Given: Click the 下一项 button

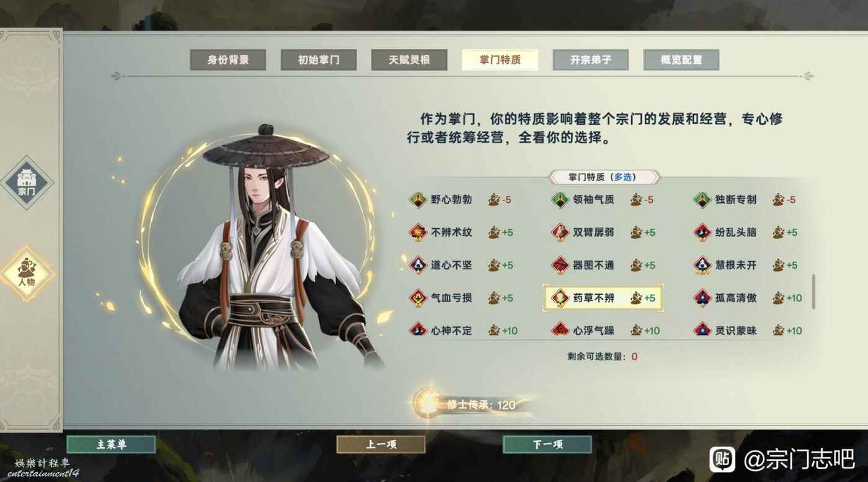Looking at the screenshot, I should 547,444.
